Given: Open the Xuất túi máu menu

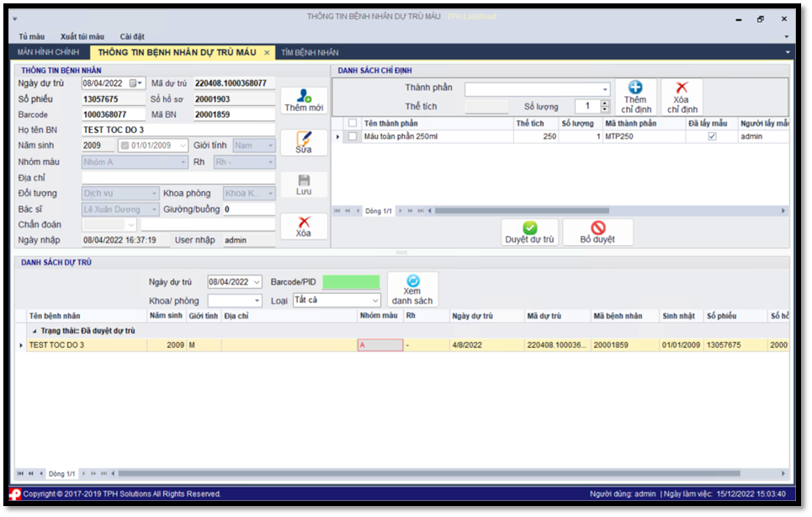Looking at the screenshot, I should [82, 37].
